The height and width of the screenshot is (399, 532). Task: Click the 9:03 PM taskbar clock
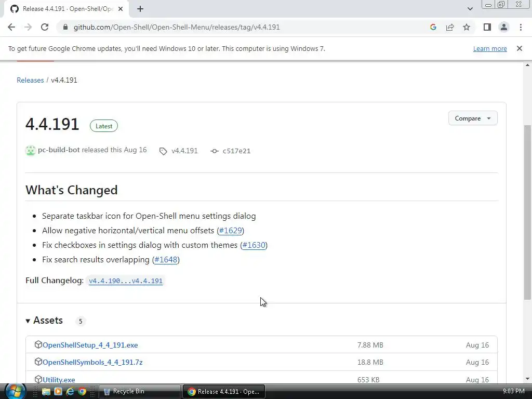click(513, 391)
